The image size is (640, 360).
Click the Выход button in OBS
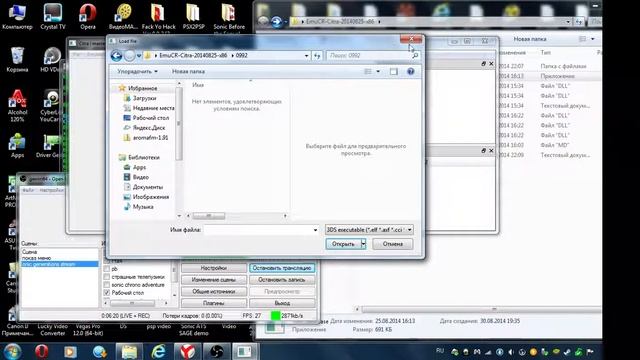282,303
